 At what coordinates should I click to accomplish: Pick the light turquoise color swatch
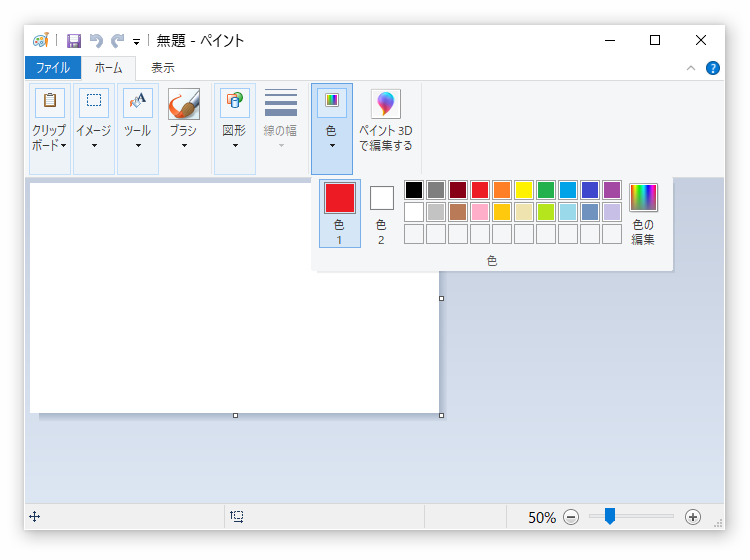click(568, 212)
